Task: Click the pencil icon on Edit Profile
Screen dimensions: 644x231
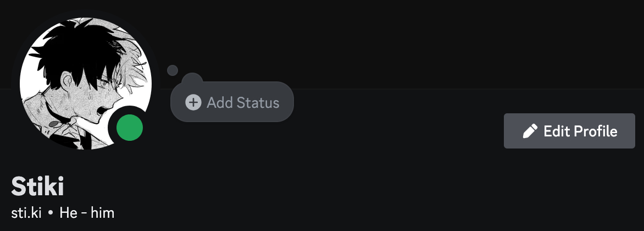Action: click(x=530, y=131)
